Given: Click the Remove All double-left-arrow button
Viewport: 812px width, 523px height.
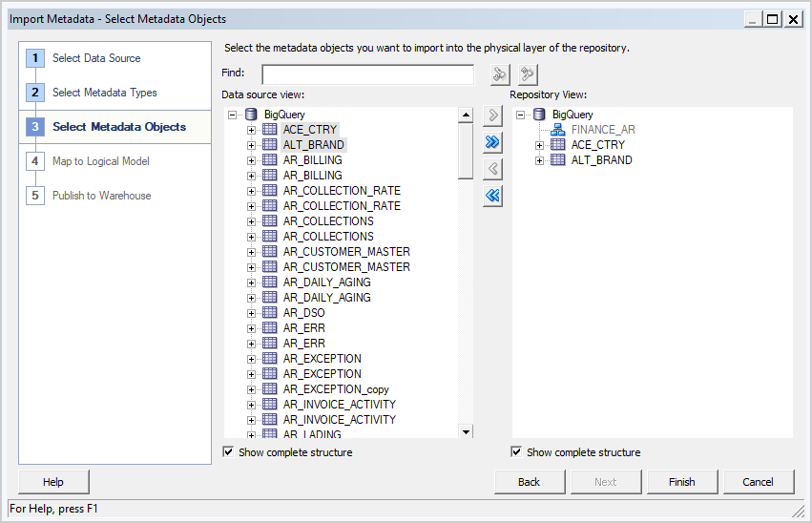Looking at the screenshot, I should click(x=492, y=196).
